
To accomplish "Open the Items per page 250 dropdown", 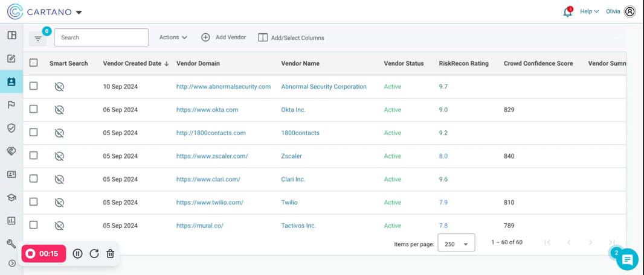I will point(456,244).
